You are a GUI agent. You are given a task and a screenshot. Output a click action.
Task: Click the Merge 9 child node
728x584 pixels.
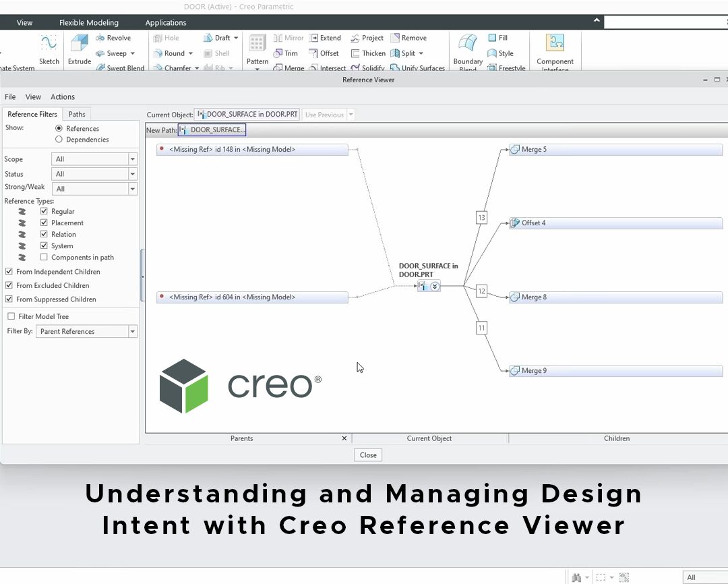(615, 371)
